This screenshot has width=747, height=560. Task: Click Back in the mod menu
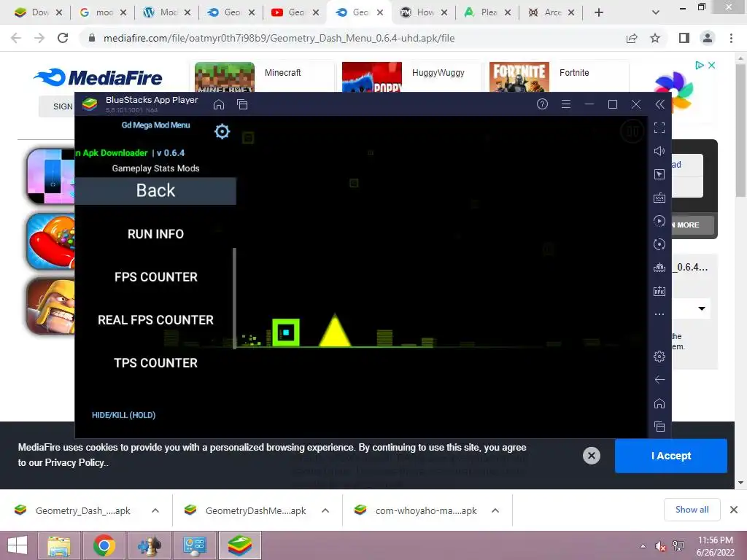[155, 191]
